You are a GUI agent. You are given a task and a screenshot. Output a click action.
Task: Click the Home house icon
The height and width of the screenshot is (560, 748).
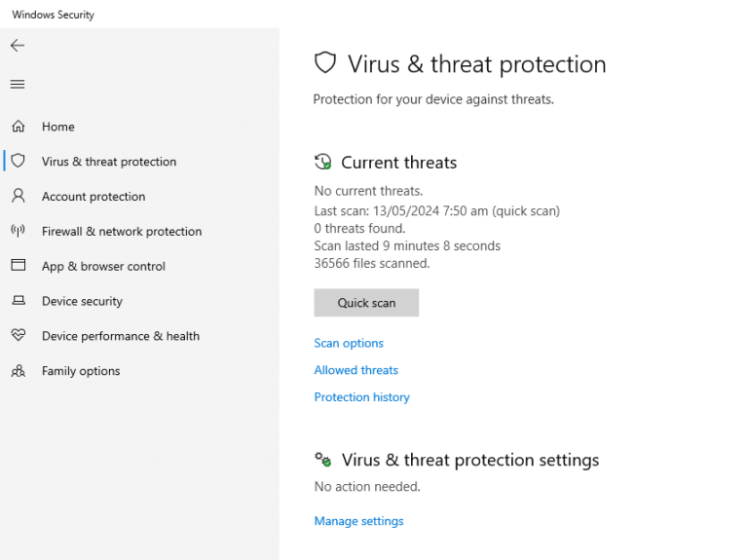click(x=18, y=127)
